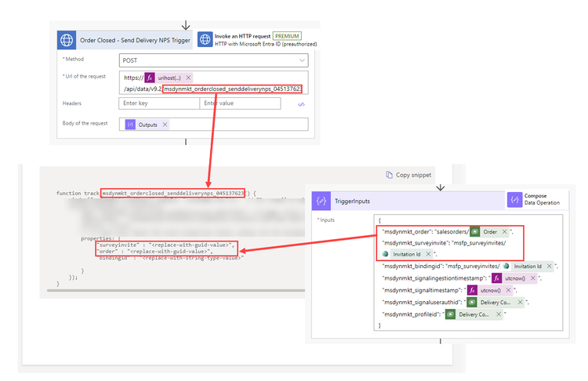Remove the Invitation Id token under msdynmkt_surveyinvite
Viewport: 588px width, 381px height.
point(428,254)
